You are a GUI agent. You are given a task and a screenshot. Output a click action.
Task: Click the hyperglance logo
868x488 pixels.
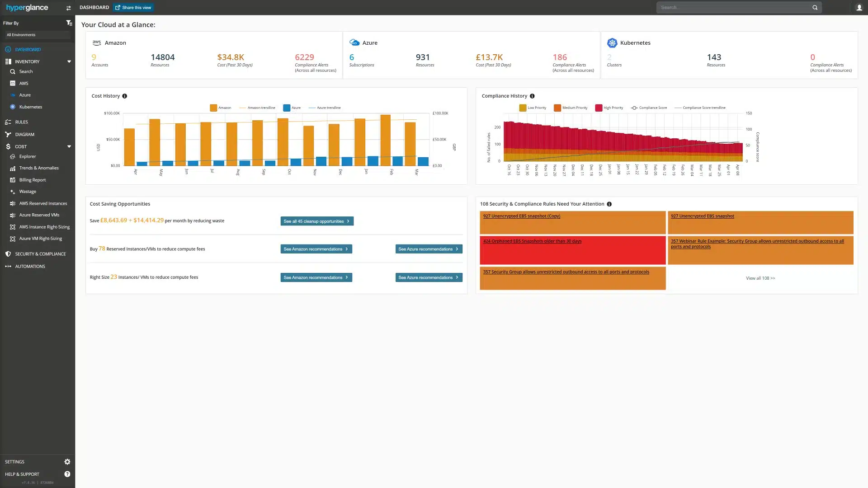[27, 8]
